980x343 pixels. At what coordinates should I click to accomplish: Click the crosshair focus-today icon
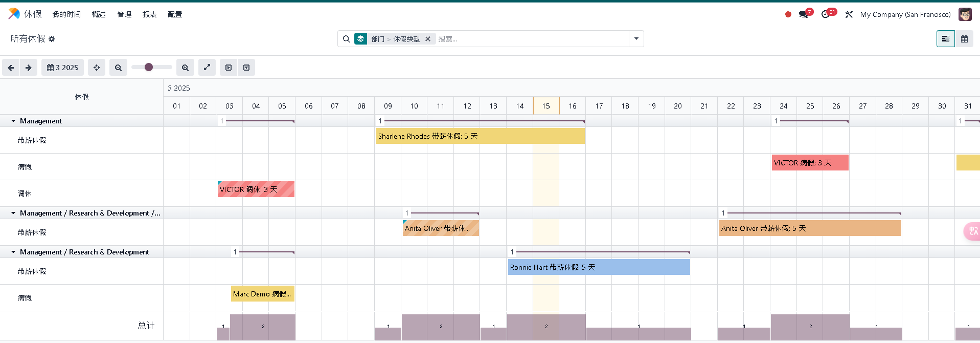[97, 68]
